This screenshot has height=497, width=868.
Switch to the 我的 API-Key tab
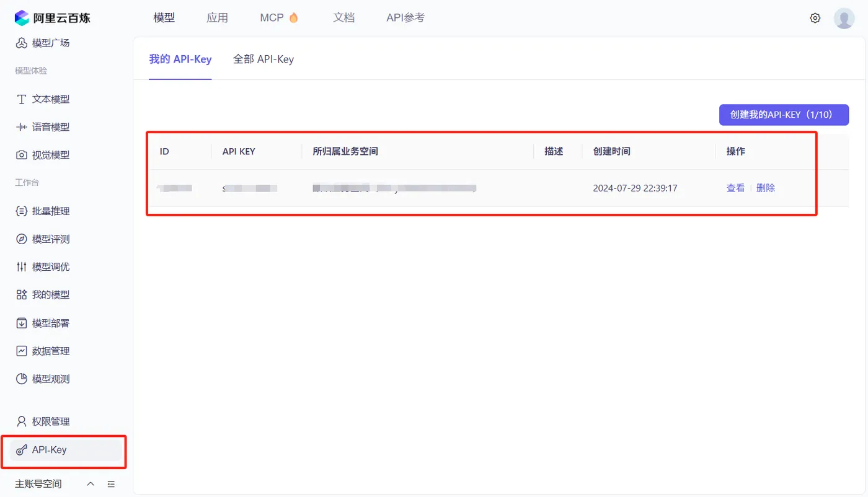(180, 59)
